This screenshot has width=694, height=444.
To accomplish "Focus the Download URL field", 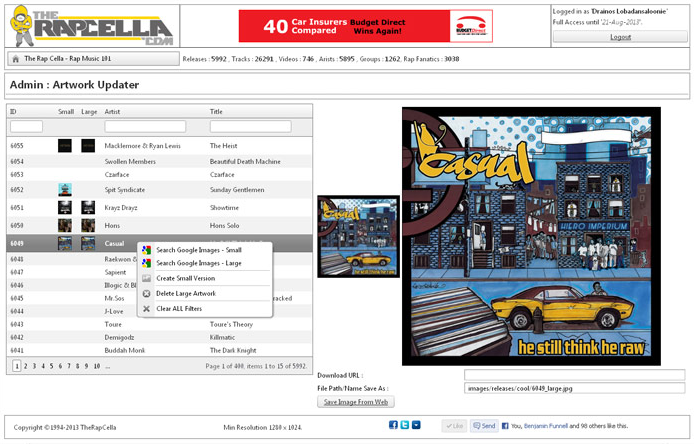I will 574,375.
